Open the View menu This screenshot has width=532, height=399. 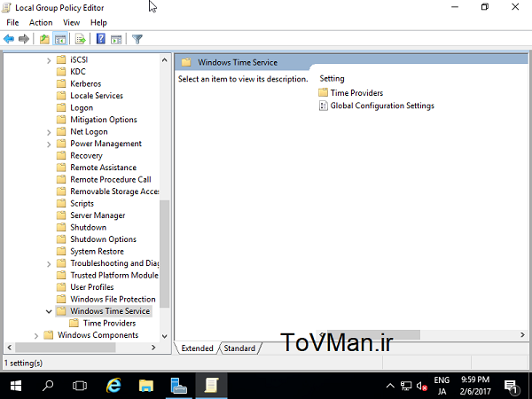pos(71,23)
